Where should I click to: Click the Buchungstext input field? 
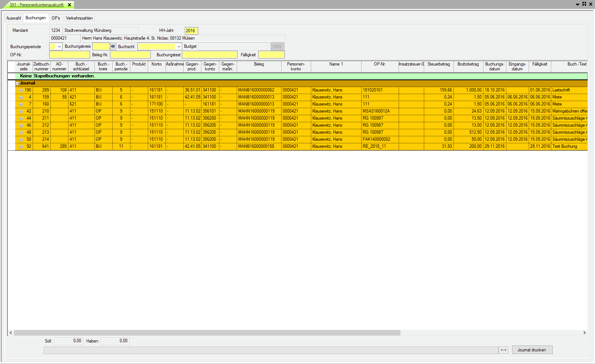coord(209,55)
